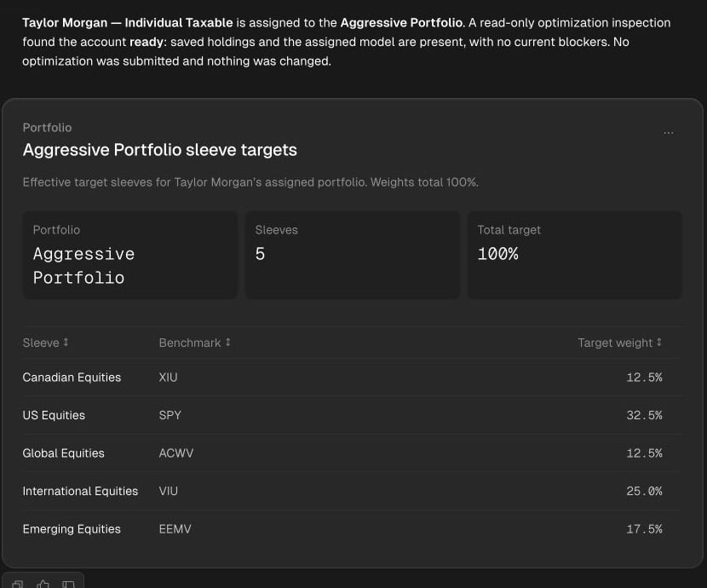Click the EEMV benchmark cell
Image resolution: width=707 pixels, height=588 pixels.
[175, 529]
